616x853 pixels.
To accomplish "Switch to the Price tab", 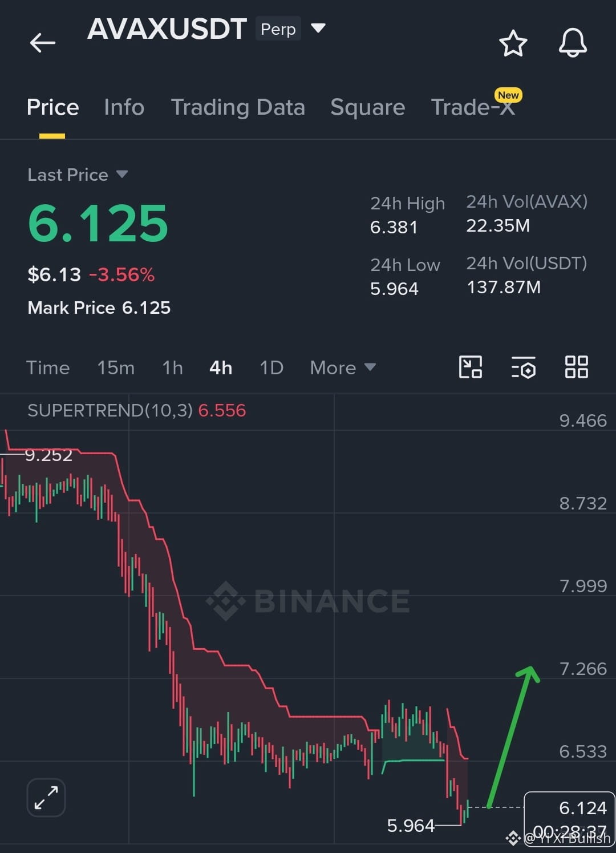I will (x=52, y=107).
